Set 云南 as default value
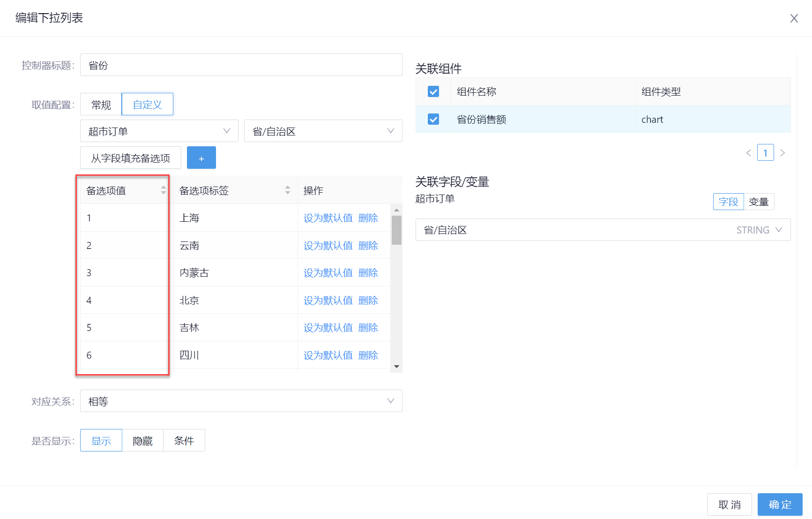The image size is (812, 519). (x=328, y=245)
